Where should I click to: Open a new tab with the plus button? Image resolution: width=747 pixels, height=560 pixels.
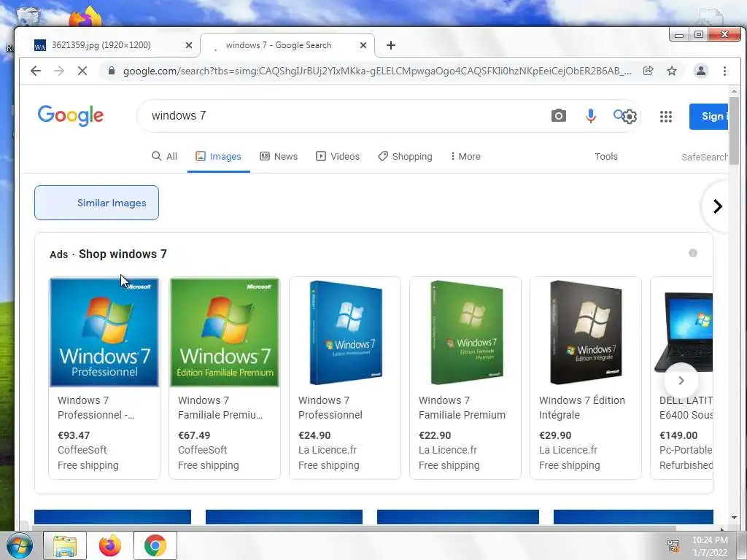pos(391,45)
